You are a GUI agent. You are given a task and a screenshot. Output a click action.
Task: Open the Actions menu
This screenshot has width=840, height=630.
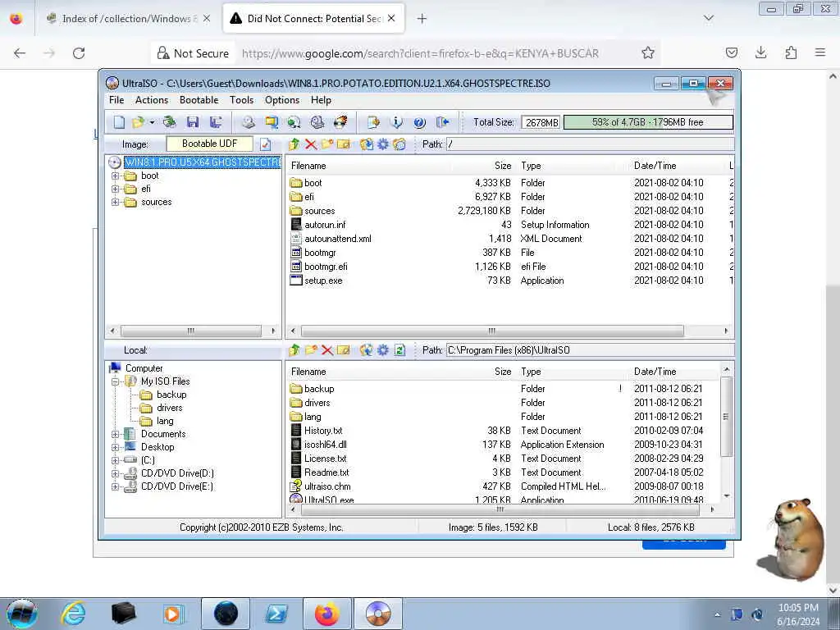click(x=152, y=100)
